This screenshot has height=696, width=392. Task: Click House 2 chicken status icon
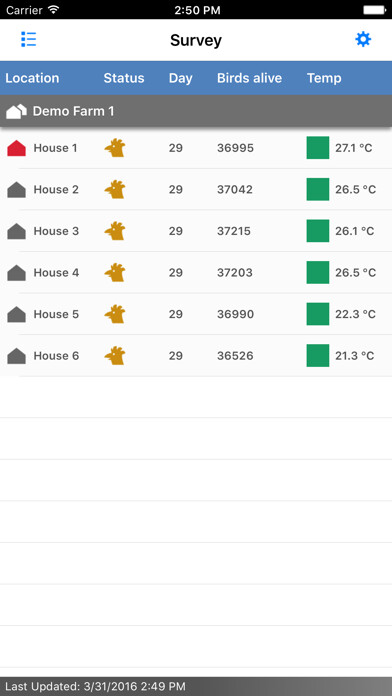115,190
